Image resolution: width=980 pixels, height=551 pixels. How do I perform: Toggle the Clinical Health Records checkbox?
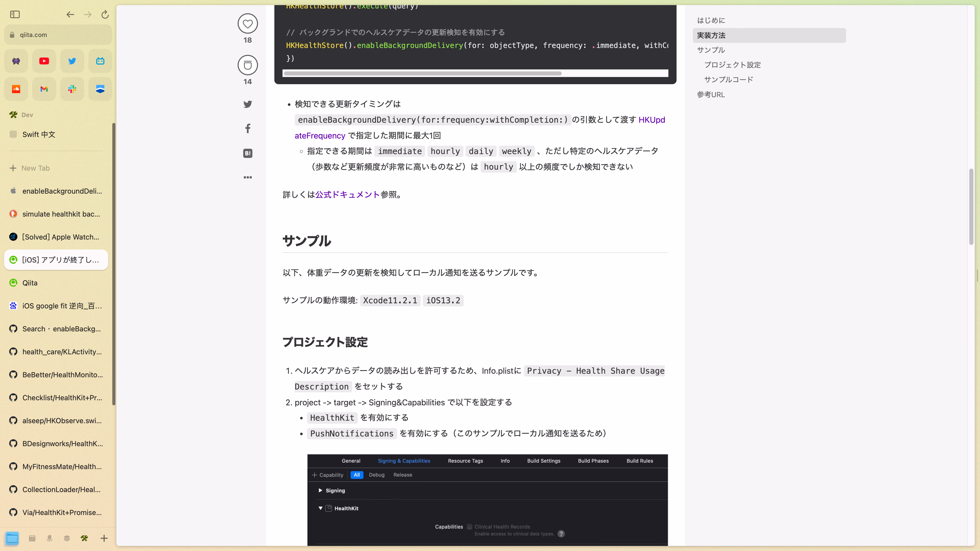point(470,527)
